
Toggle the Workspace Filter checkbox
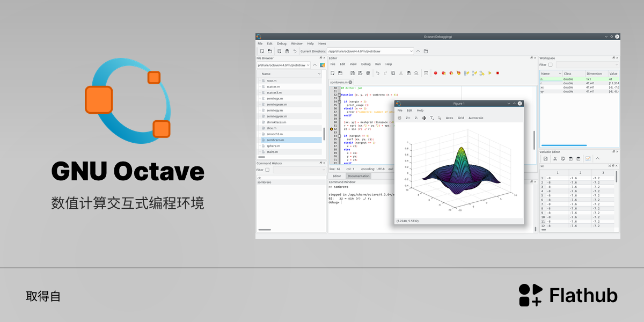(x=550, y=65)
